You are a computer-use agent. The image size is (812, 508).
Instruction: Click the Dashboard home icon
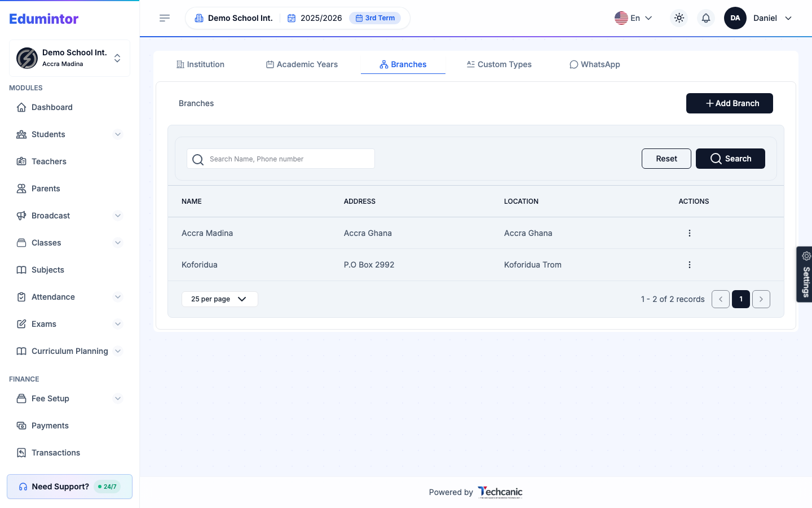(21, 107)
